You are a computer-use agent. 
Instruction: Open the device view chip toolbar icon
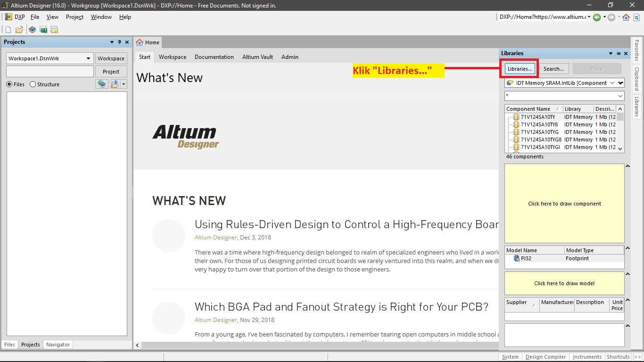[32, 30]
